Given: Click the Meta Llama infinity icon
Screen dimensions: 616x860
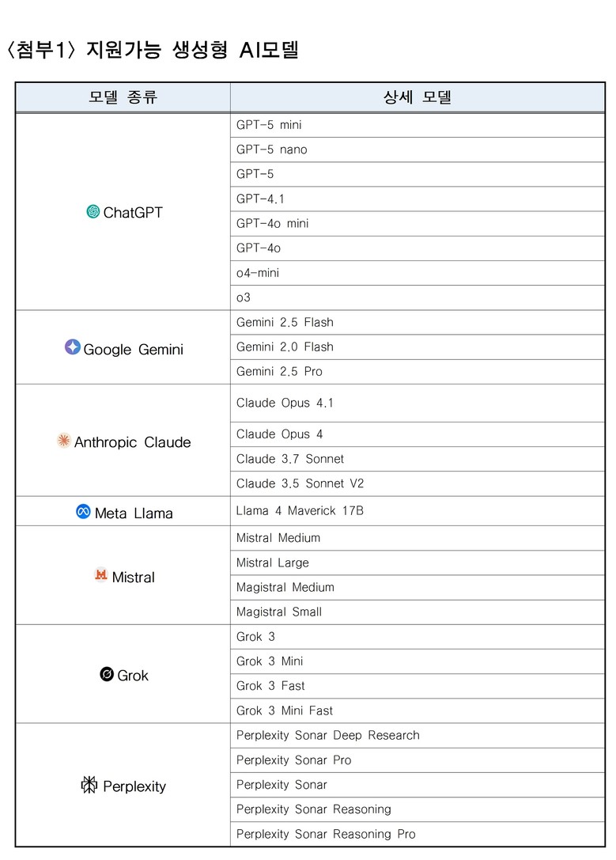Looking at the screenshot, I should click(83, 512).
